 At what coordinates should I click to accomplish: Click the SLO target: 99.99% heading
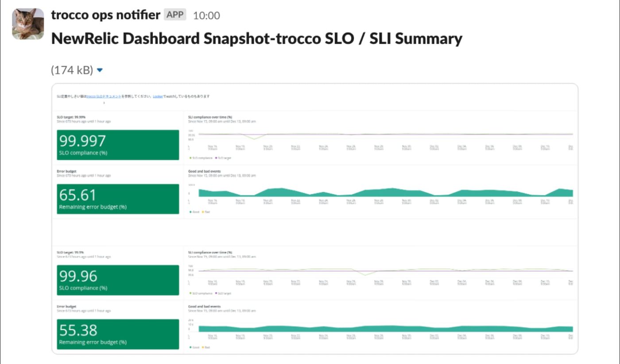tap(71, 117)
